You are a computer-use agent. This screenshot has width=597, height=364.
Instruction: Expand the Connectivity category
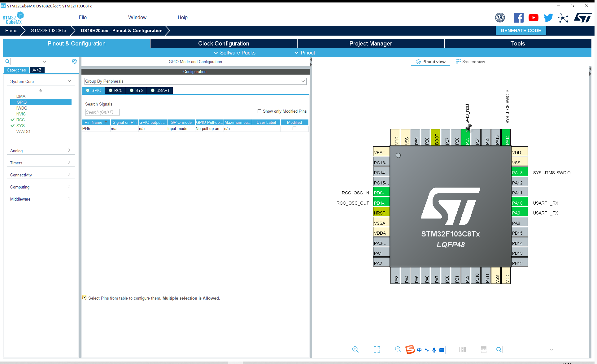coord(41,175)
